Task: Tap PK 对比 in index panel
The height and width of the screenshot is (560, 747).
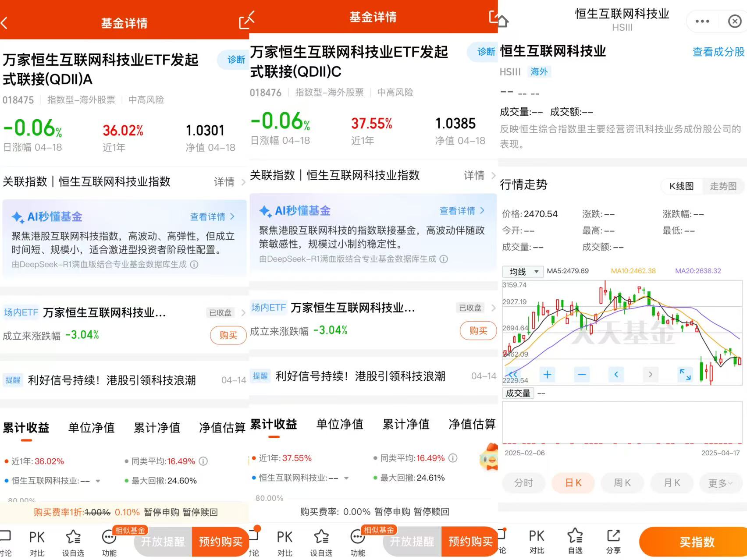Action: tap(537, 542)
